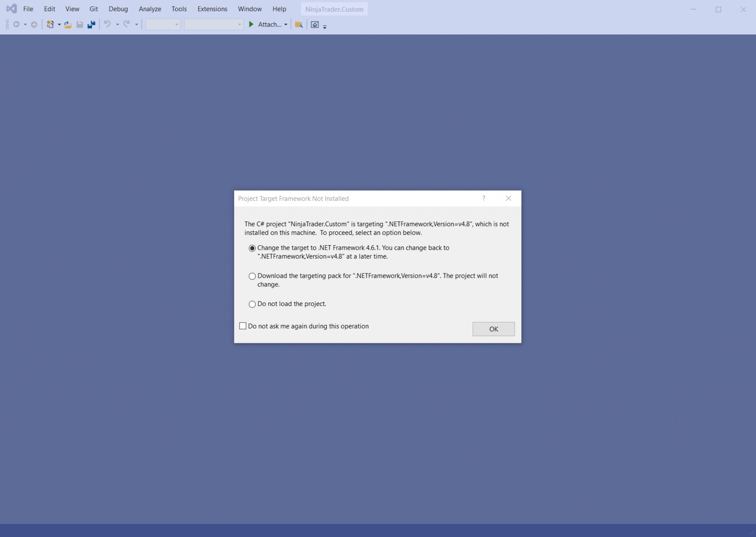This screenshot has height=537, width=756.
Task: Click the Find in Files icon
Action: click(299, 25)
